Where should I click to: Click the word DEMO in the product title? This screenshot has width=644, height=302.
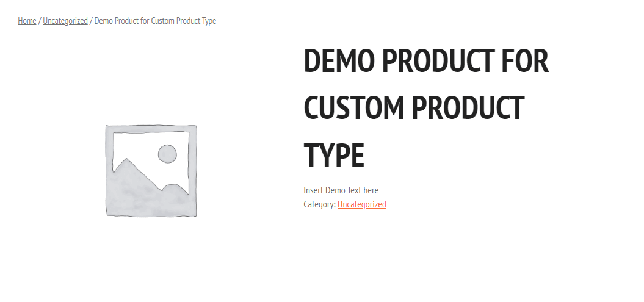(x=339, y=61)
